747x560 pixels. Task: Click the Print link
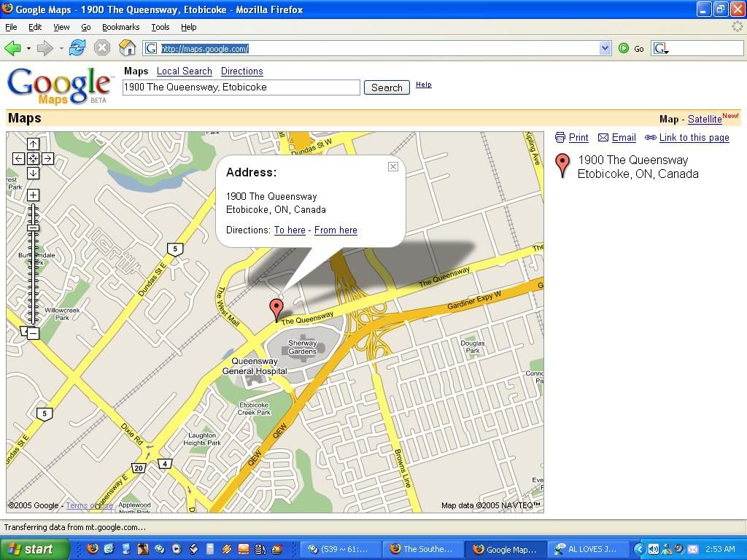click(x=578, y=138)
